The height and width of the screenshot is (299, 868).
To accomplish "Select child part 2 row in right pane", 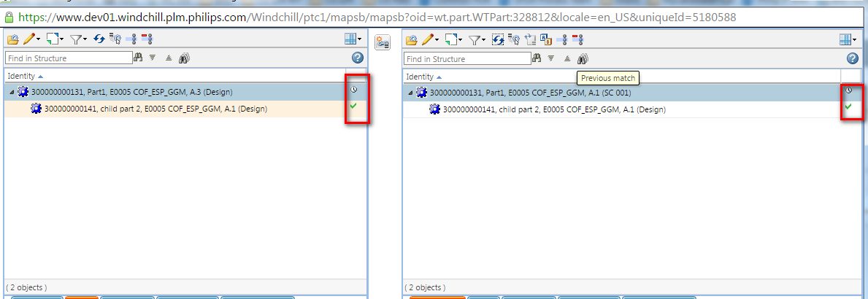I will click(631, 109).
